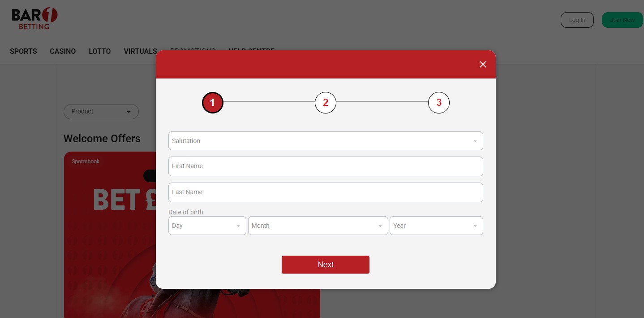Open the Salutation dropdown arrow
This screenshot has width=644, height=318.
[475, 141]
